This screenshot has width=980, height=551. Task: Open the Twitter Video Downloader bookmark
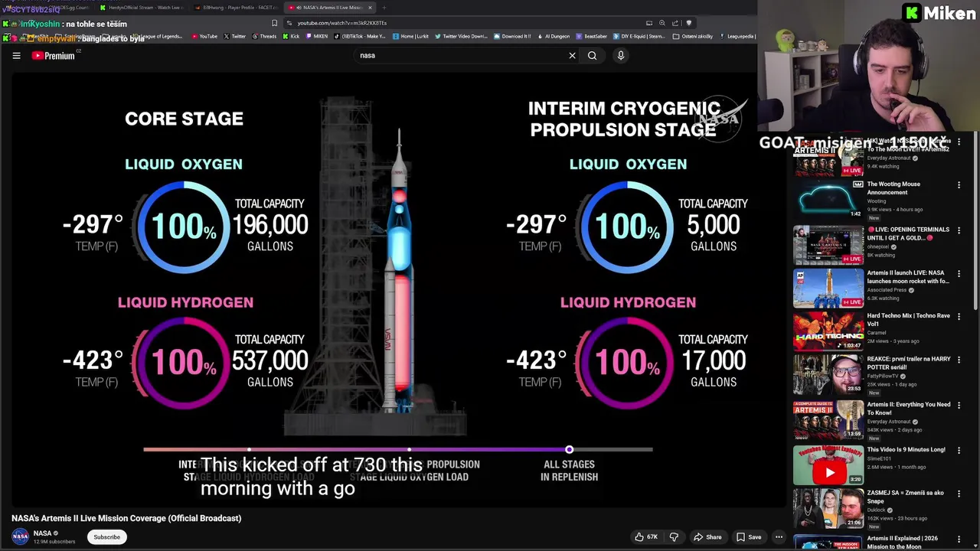coord(461,36)
